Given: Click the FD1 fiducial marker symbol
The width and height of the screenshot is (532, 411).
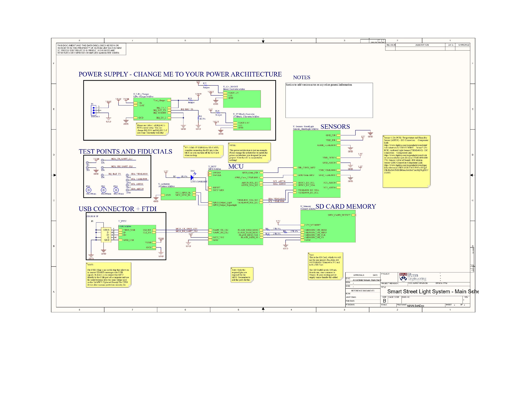Looking at the screenshot, I should (89, 190).
